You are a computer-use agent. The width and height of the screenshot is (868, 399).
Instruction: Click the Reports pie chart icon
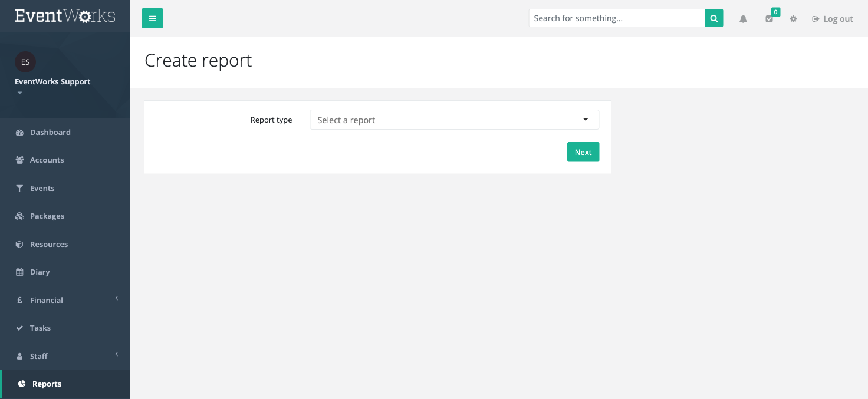click(22, 384)
